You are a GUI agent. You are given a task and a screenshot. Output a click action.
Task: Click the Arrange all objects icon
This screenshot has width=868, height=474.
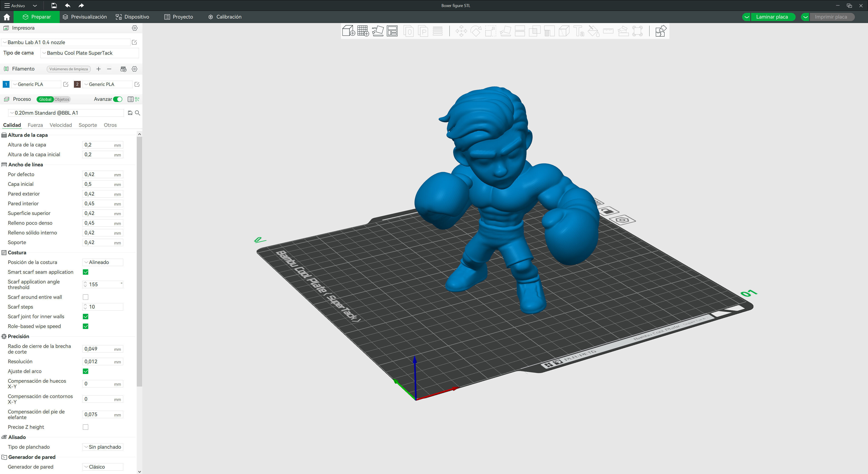click(392, 31)
